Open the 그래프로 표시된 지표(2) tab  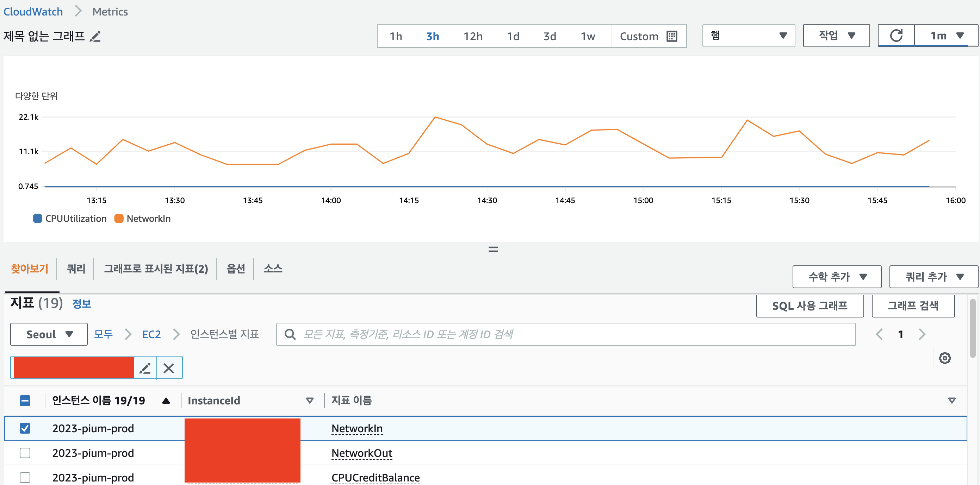pyautogui.click(x=156, y=269)
